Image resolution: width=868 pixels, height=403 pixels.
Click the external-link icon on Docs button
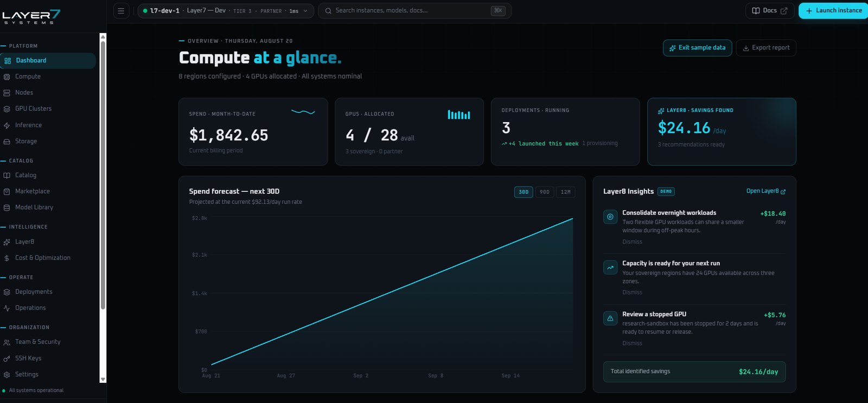pos(784,11)
